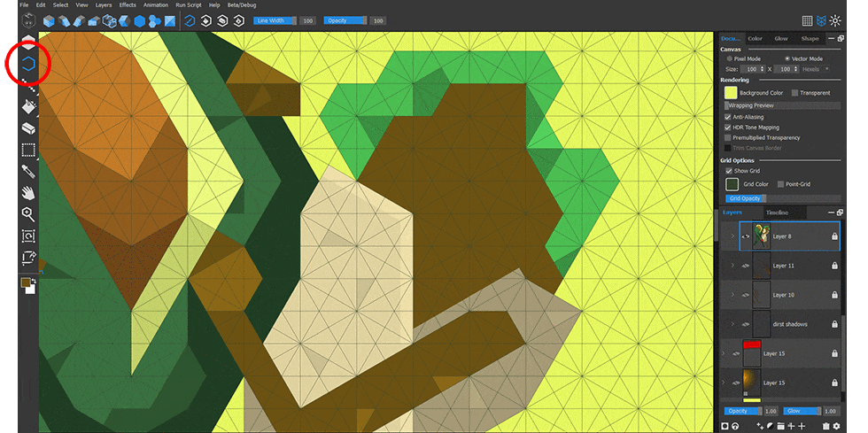Switch to the hand pan tool

tap(28, 192)
